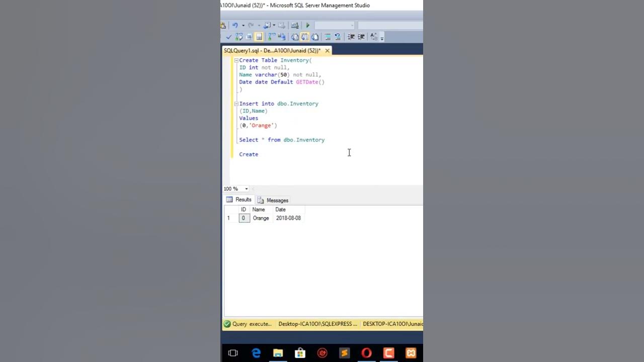Open the Activity Monitor toolbar icon
Image resolution: width=644 pixels, height=362 pixels.
click(x=295, y=25)
